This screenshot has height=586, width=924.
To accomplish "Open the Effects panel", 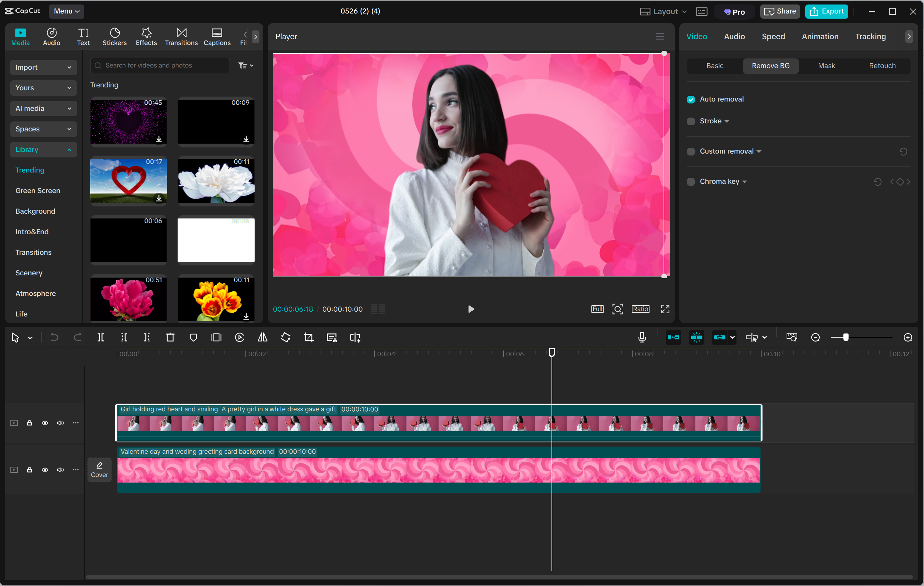I will 146,36.
